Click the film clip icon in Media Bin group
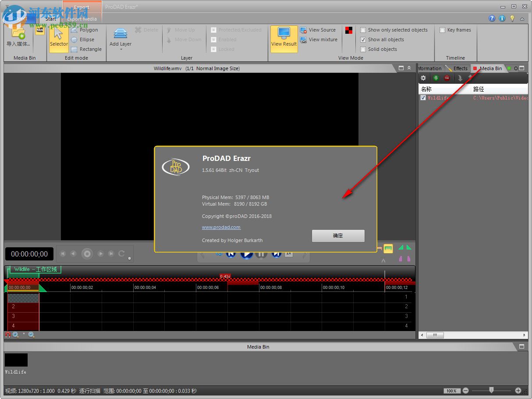Image resolution: width=532 pixels, height=399 pixels. 40,30
